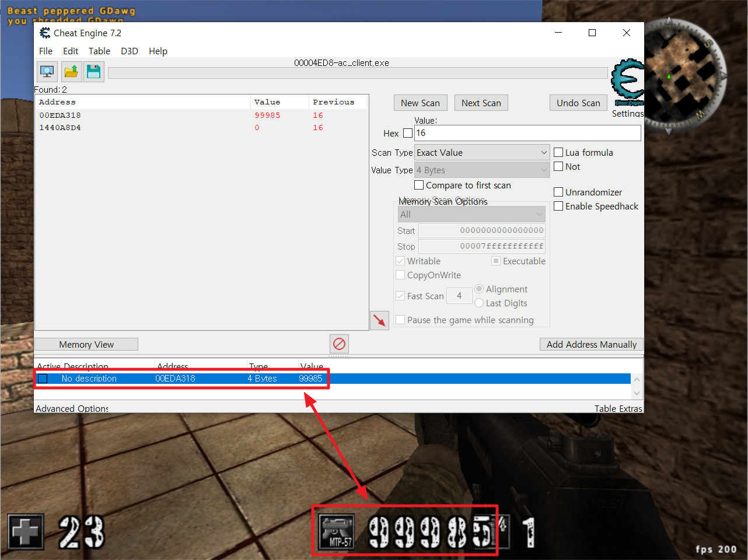Open the Value Type dropdown

(482, 170)
